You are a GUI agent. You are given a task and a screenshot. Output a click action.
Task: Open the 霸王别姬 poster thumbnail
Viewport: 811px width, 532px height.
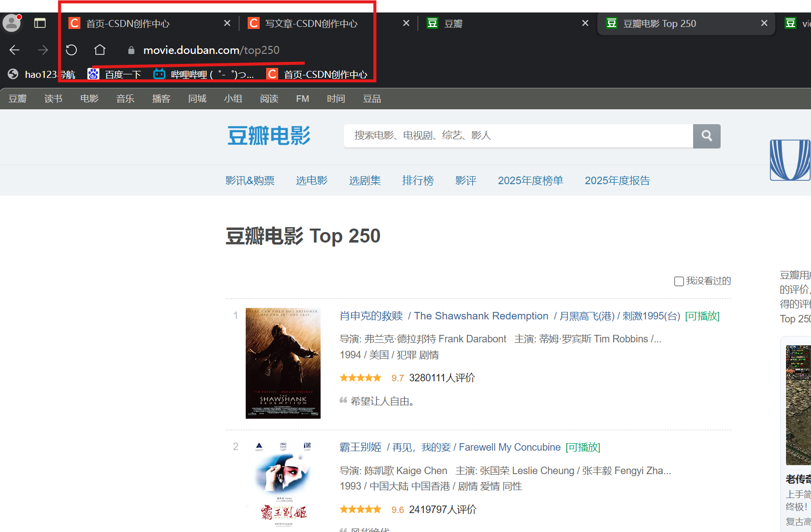point(283,485)
